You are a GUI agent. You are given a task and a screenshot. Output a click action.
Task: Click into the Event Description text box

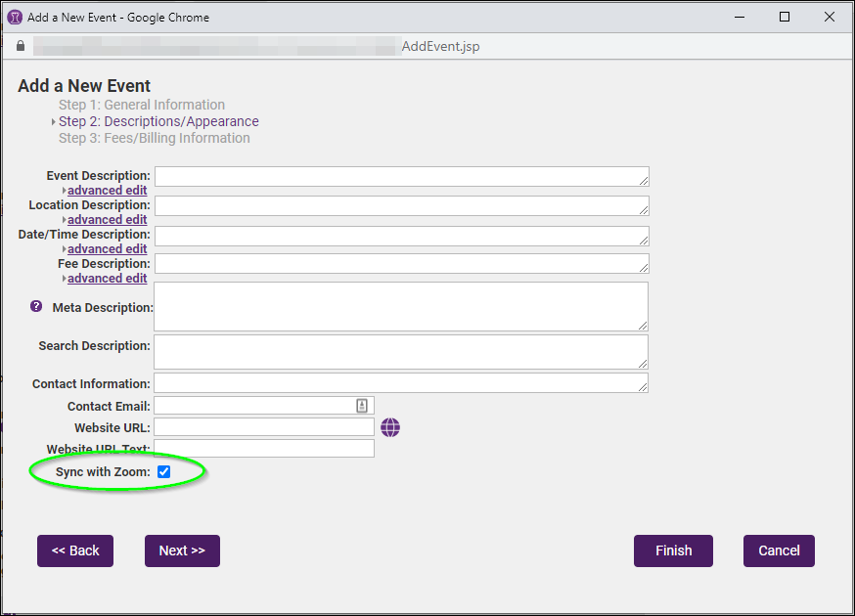pos(401,176)
